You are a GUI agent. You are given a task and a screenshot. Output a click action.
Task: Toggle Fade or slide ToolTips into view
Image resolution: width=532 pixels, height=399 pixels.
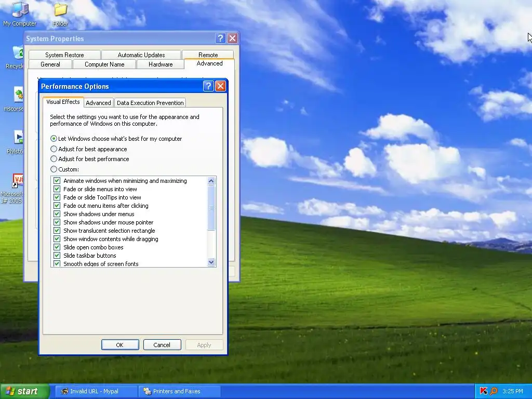tap(57, 197)
